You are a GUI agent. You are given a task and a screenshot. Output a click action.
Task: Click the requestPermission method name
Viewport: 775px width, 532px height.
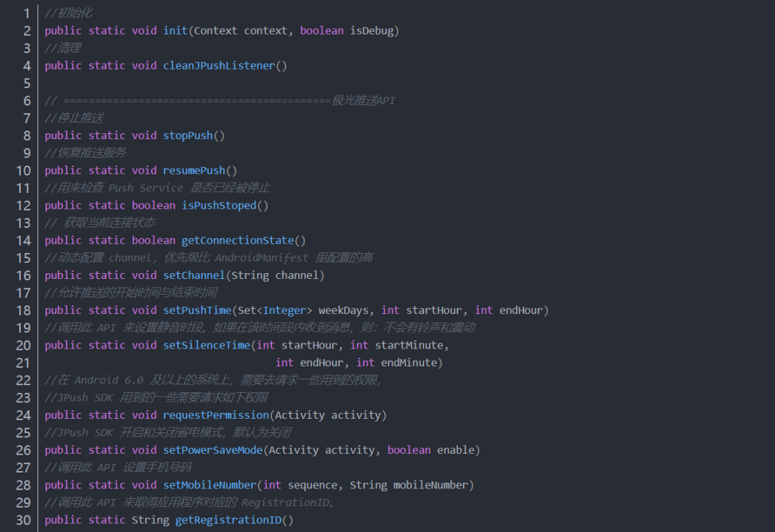pos(216,415)
